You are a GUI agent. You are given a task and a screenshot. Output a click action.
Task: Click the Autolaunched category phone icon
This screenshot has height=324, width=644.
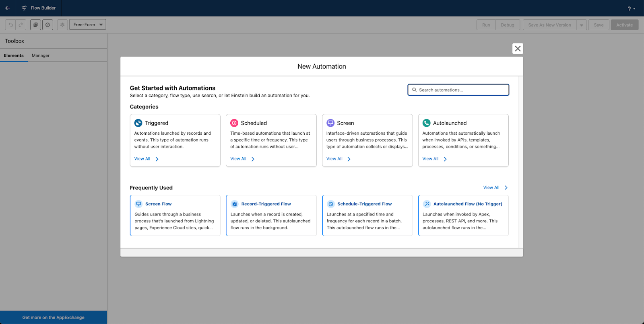click(427, 123)
